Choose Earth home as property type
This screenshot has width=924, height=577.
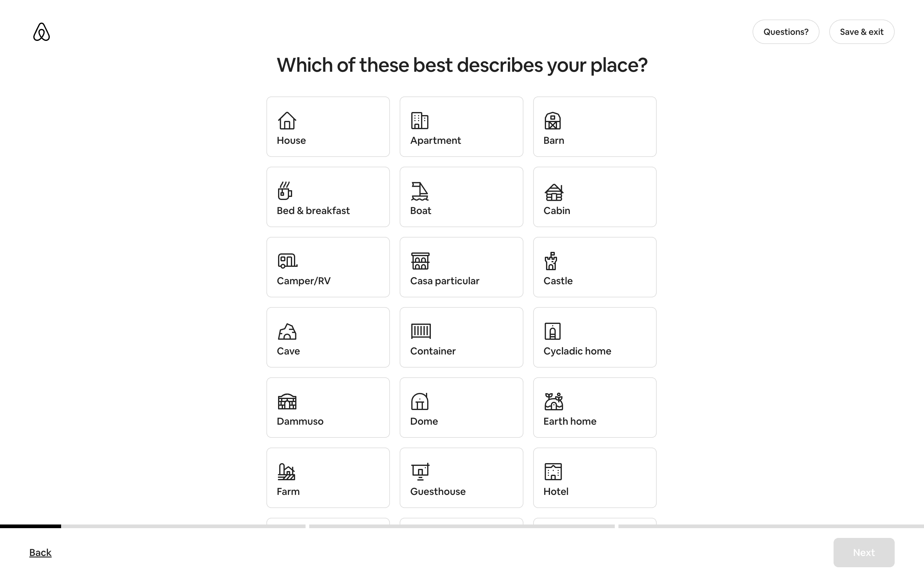click(x=595, y=408)
